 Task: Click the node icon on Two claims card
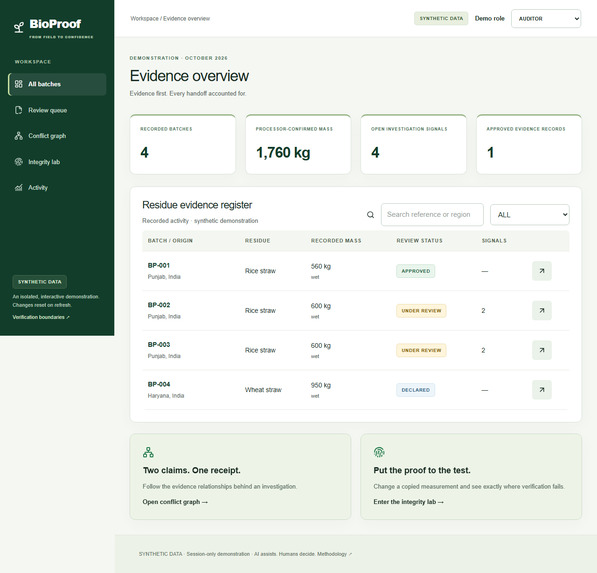click(148, 452)
